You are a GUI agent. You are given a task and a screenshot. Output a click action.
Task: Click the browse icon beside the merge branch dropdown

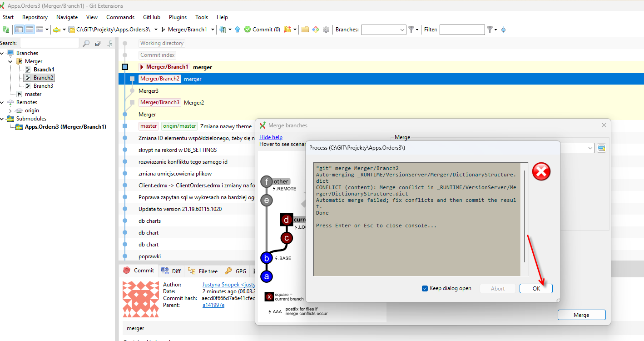(602, 148)
